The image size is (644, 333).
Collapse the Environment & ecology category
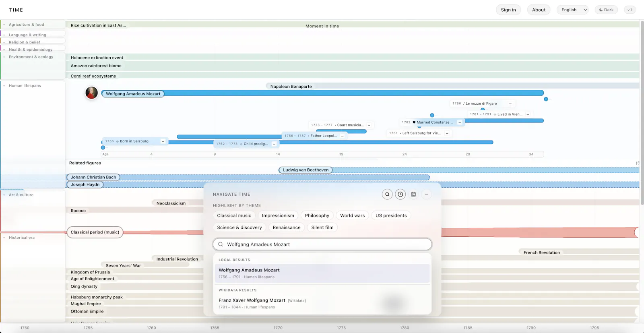click(31, 57)
